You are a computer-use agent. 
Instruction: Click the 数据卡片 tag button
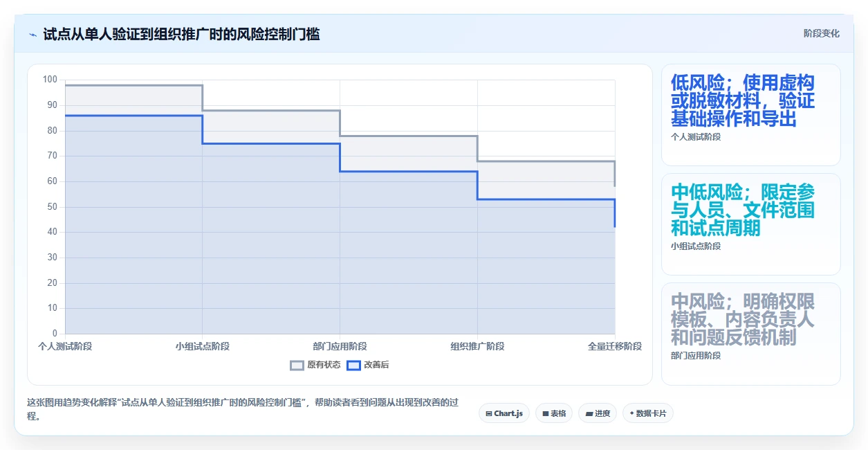click(x=648, y=413)
